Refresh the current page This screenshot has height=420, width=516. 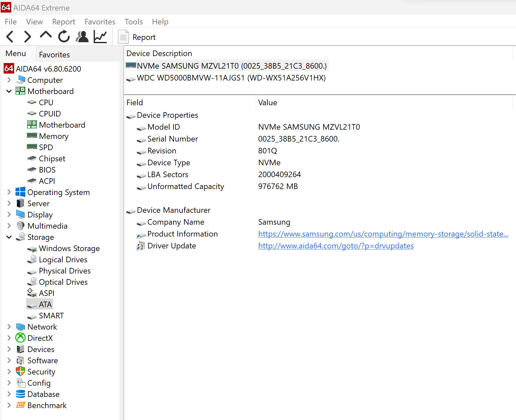[x=64, y=37]
